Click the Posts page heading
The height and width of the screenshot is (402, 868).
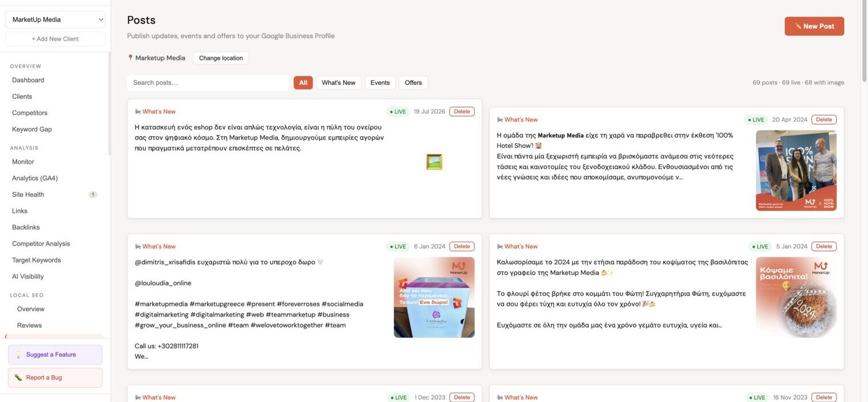141,20
